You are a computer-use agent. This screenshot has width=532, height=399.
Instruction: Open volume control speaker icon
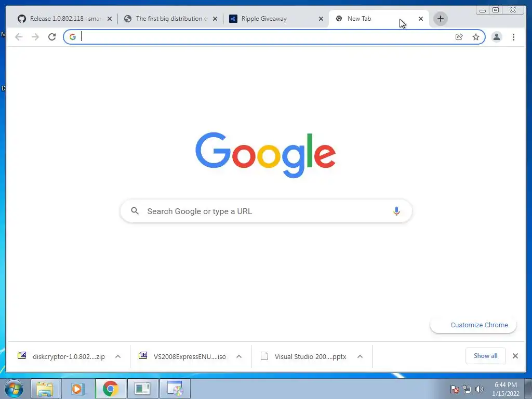point(480,389)
